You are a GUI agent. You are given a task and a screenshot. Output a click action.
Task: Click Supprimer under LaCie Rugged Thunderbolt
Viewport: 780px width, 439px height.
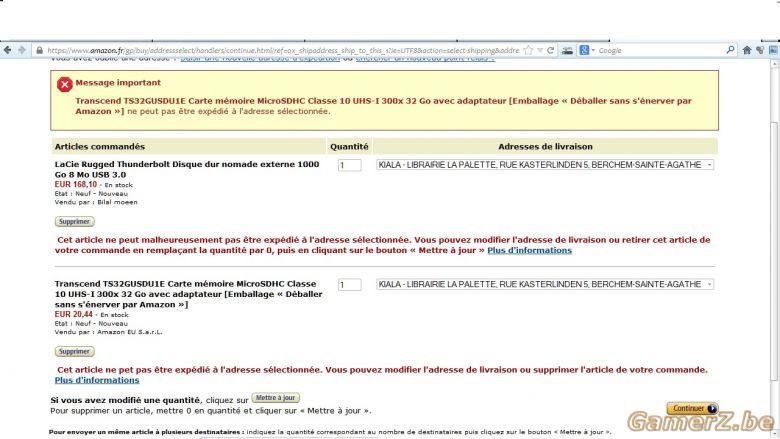74,221
